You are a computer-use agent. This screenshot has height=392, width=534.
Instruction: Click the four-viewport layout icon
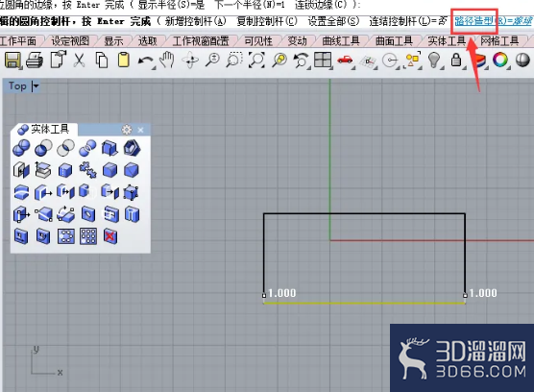coord(323,60)
